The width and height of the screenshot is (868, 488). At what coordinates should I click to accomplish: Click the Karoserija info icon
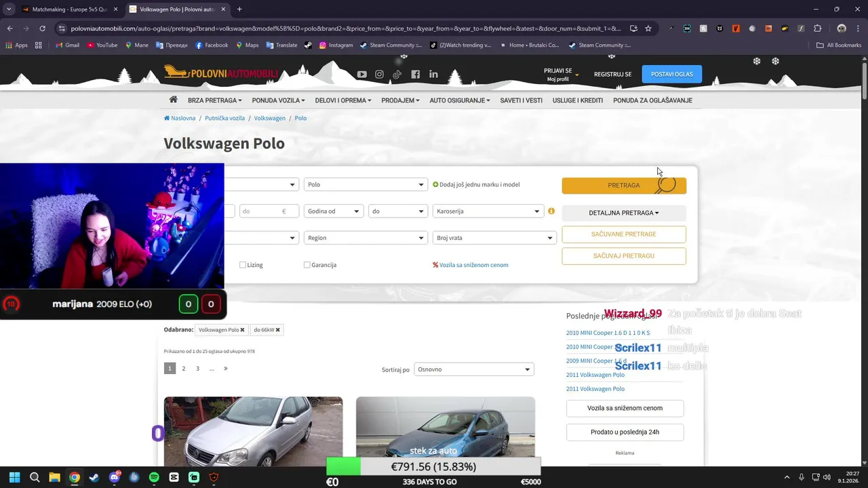pyautogui.click(x=551, y=211)
